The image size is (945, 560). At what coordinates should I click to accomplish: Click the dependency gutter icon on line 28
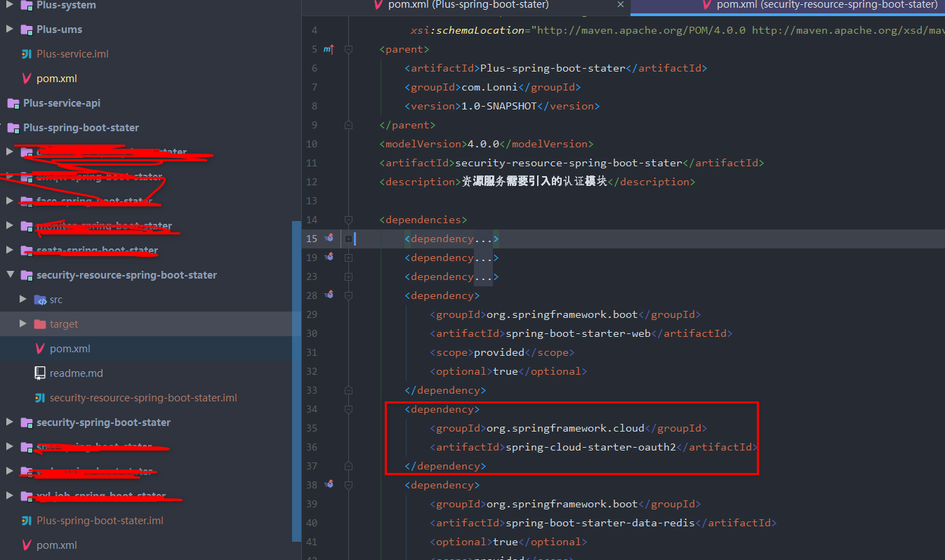329,295
